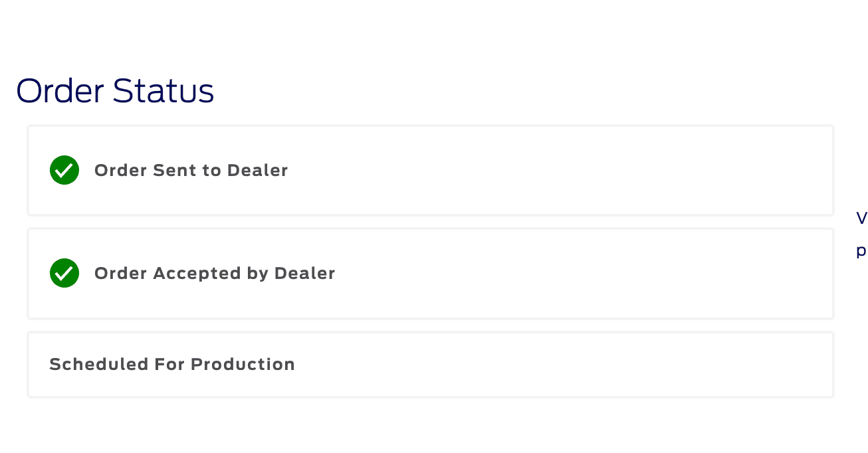Screen dimensions: 868x453
Task: Click the cut-off 'V' link at right edge
Action: tap(861, 219)
